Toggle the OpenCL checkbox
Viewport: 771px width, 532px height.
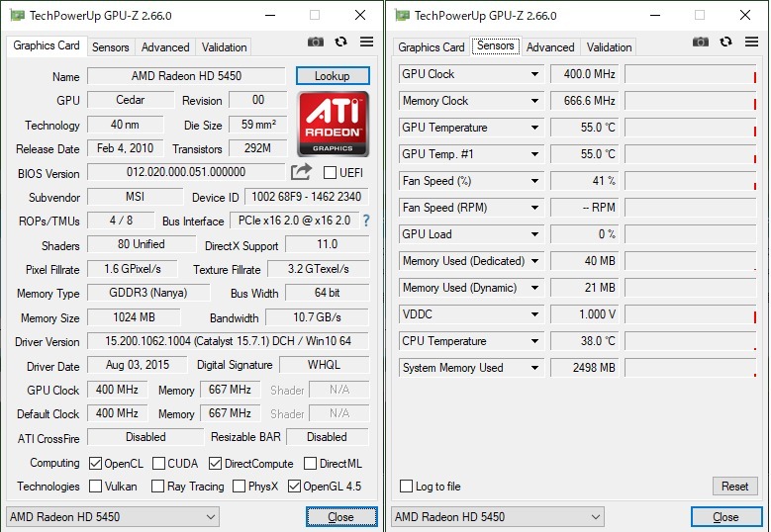tap(95, 463)
